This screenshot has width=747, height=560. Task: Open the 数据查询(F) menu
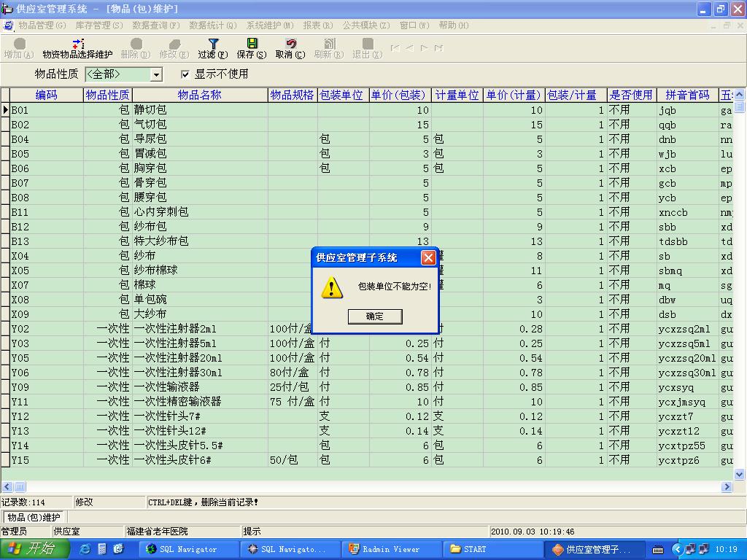pos(156,26)
